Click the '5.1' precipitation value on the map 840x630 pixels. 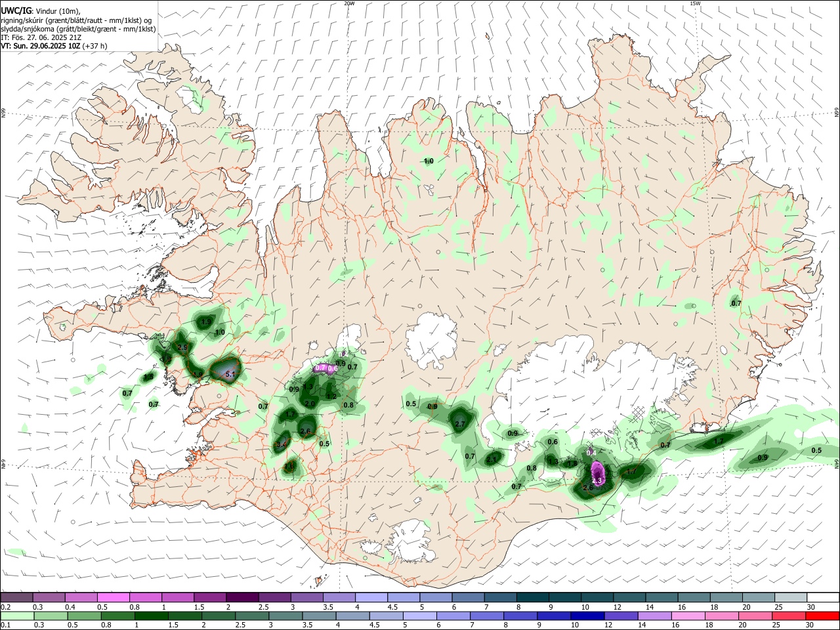(230, 374)
